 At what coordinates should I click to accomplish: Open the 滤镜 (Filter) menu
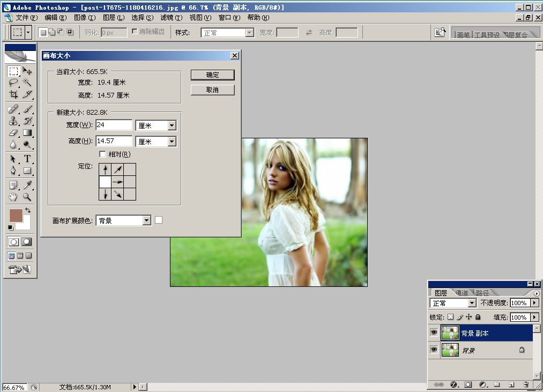pyautogui.click(x=170, y=18)
